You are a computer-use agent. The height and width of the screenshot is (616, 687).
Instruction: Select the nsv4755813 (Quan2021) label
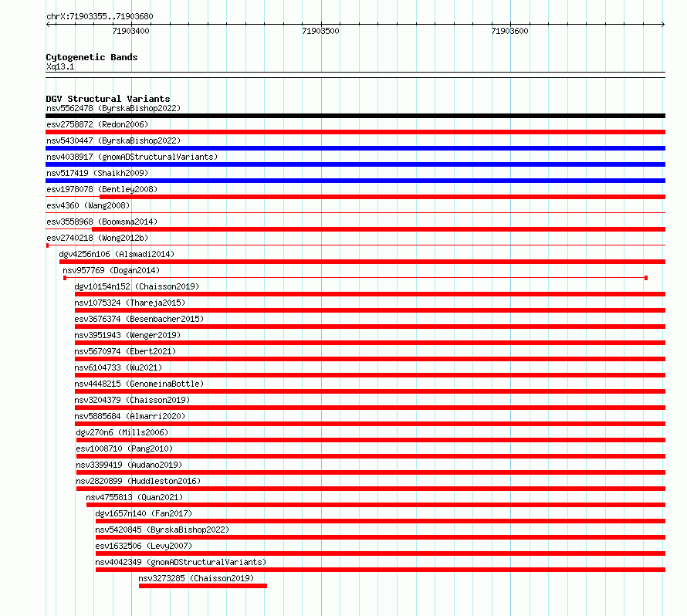click(134, 497)
